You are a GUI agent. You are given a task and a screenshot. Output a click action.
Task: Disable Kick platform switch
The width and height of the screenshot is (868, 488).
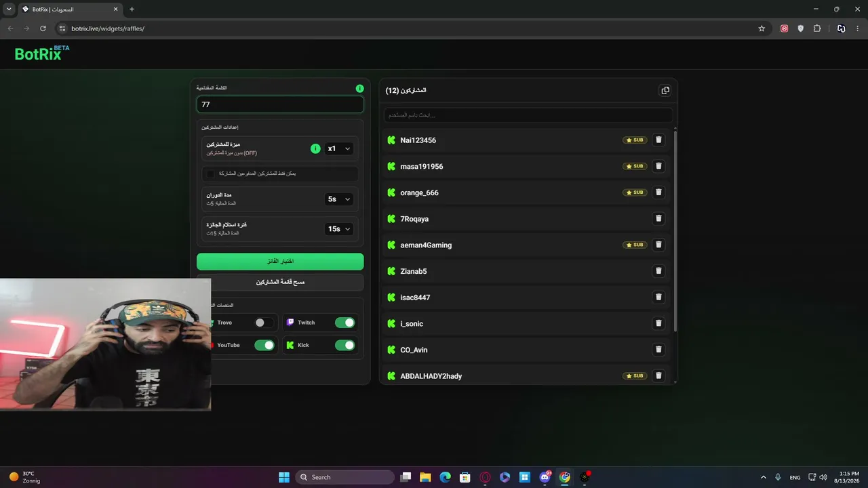(x=344, y=345)
